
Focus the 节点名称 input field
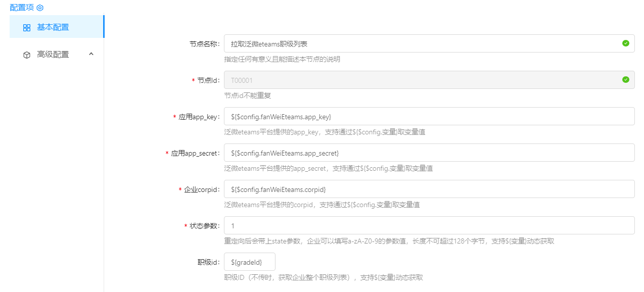tap(420, 44)
